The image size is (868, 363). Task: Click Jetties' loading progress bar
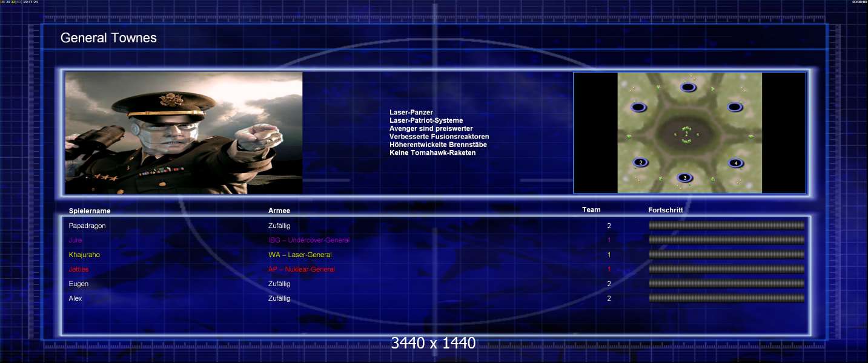[727, 269]
